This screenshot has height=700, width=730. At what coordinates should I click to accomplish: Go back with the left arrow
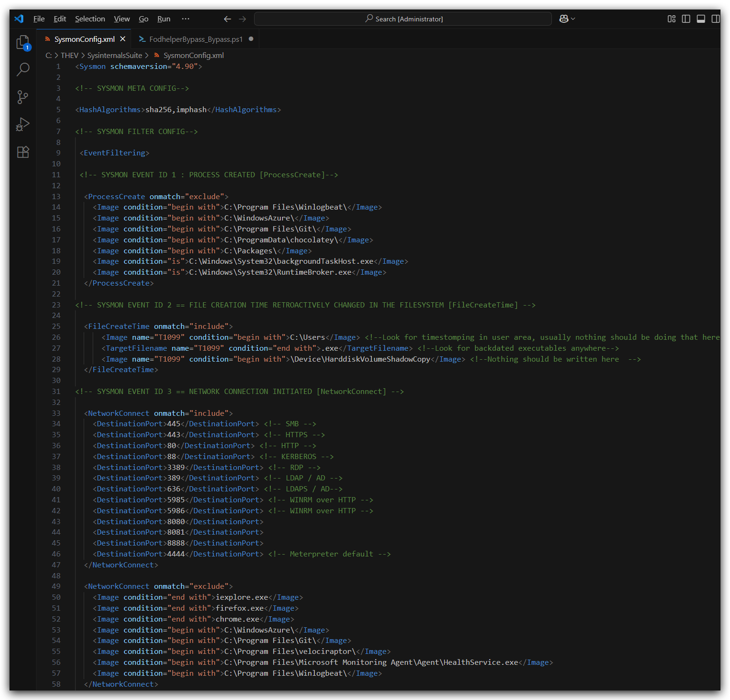click(228, 19)
